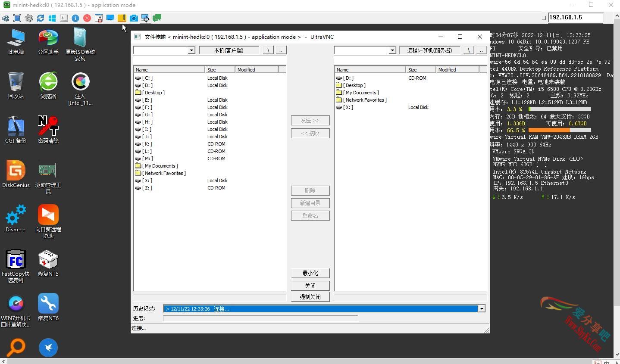Open the 历史记录 history dropdown
Image resolution: width=620 pixels, height=364 pixels.
click(482, 308)
